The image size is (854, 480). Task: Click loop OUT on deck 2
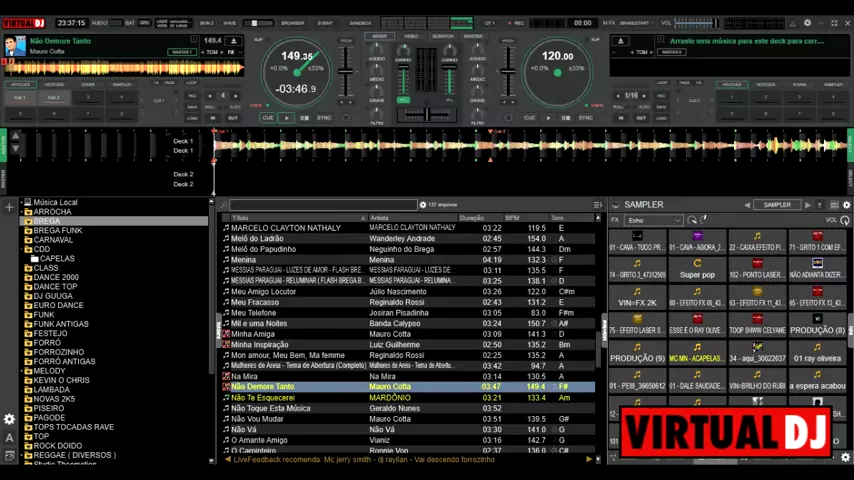[x=640, y=118]
